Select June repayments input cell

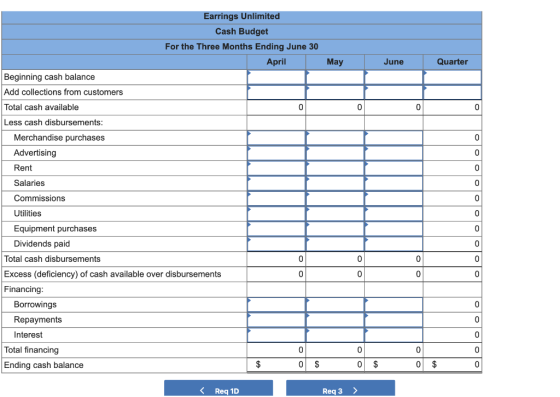(x=394, y=320)
